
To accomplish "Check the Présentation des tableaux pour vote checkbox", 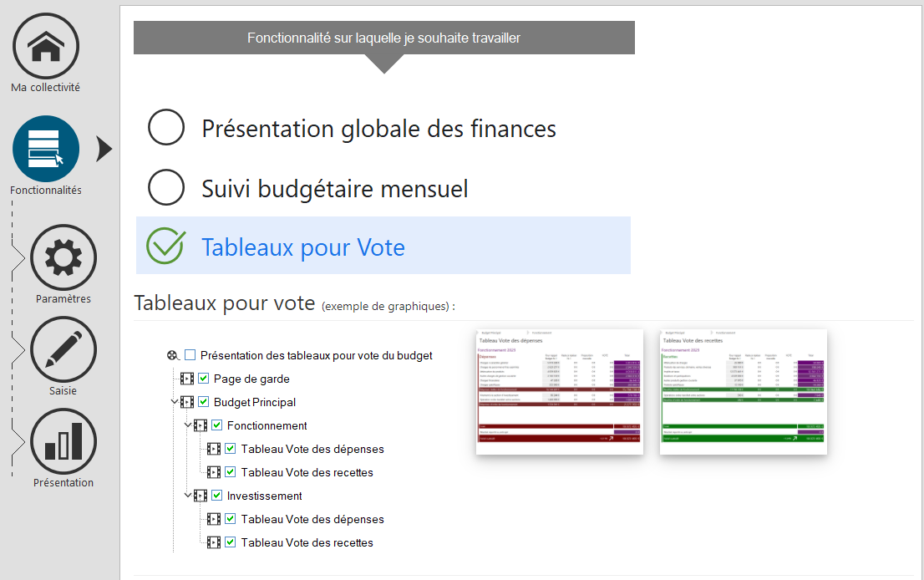I will [190, 355].
